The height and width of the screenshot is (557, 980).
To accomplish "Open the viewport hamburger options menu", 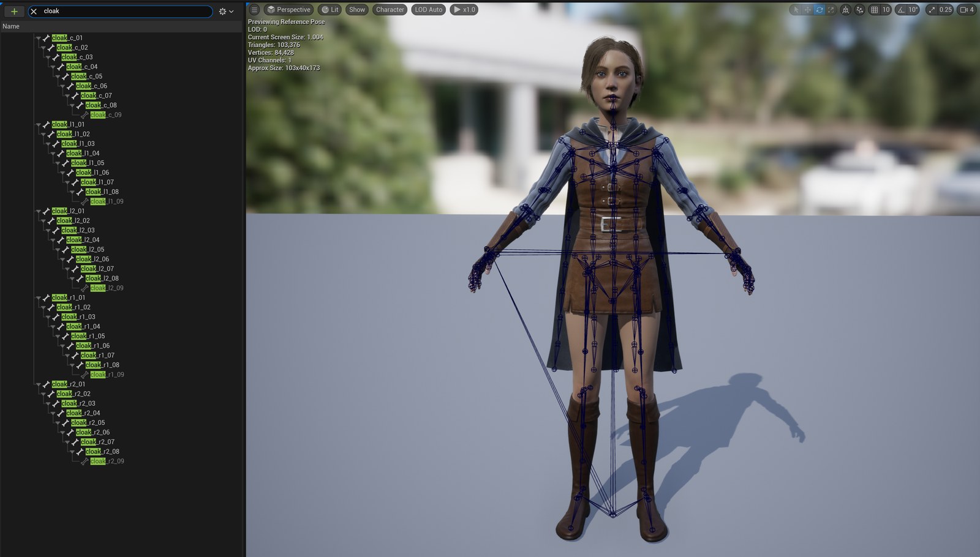I will pos(254,10).
